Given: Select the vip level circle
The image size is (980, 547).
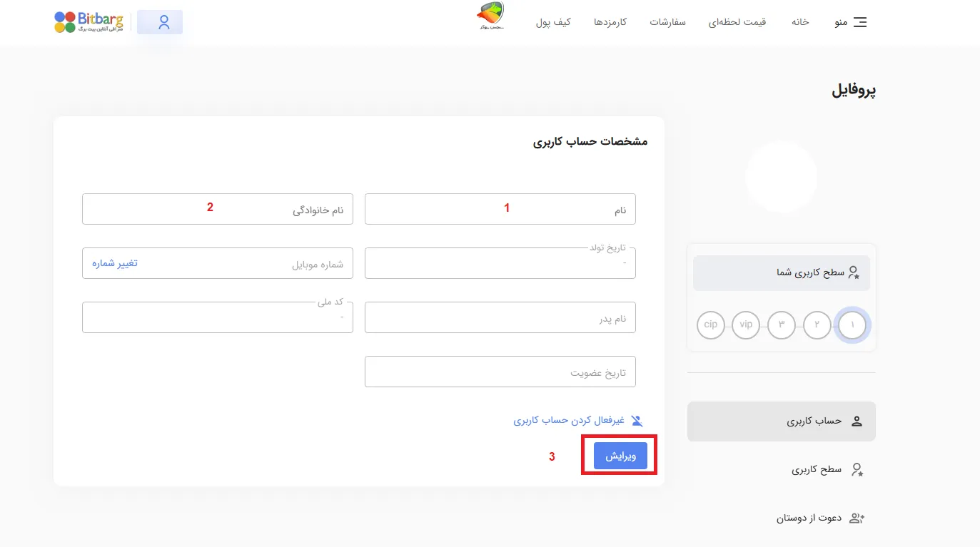Looking at the screenshot, I should pos(745,324).
